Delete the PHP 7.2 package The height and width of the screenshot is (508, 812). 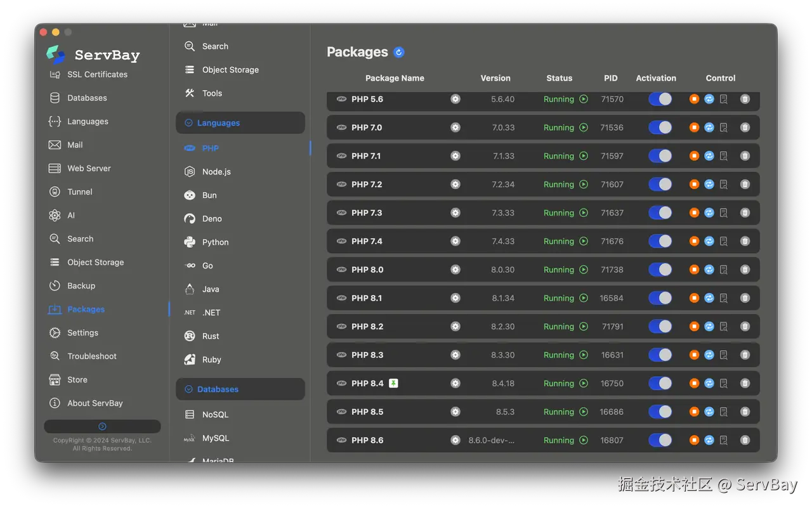point(745,185)
